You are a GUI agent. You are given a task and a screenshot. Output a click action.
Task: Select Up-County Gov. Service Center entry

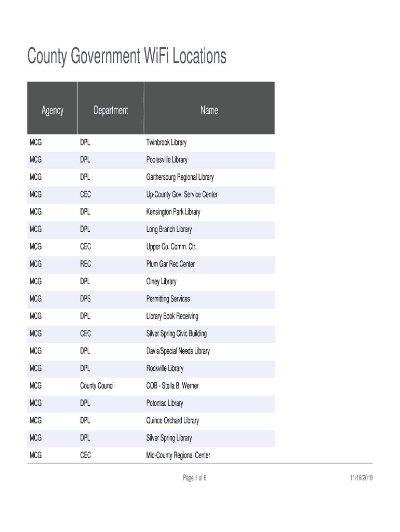(182, 194)
